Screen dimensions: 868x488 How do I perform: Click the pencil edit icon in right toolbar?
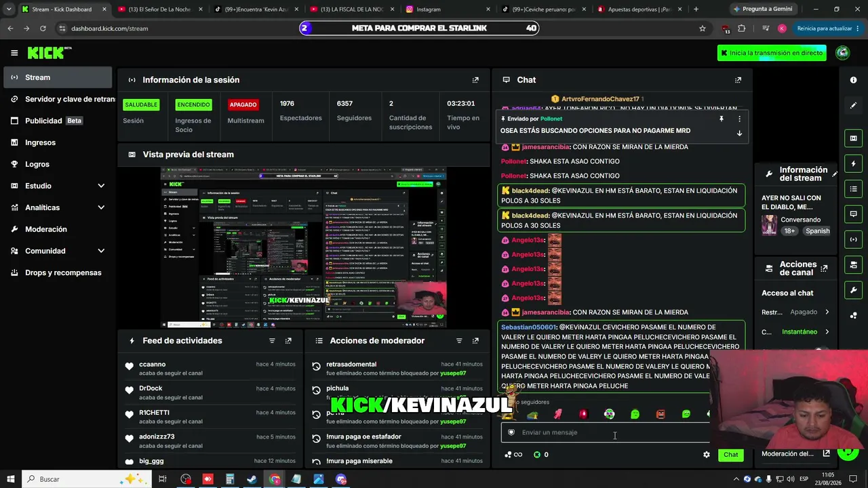click(853, 105)
